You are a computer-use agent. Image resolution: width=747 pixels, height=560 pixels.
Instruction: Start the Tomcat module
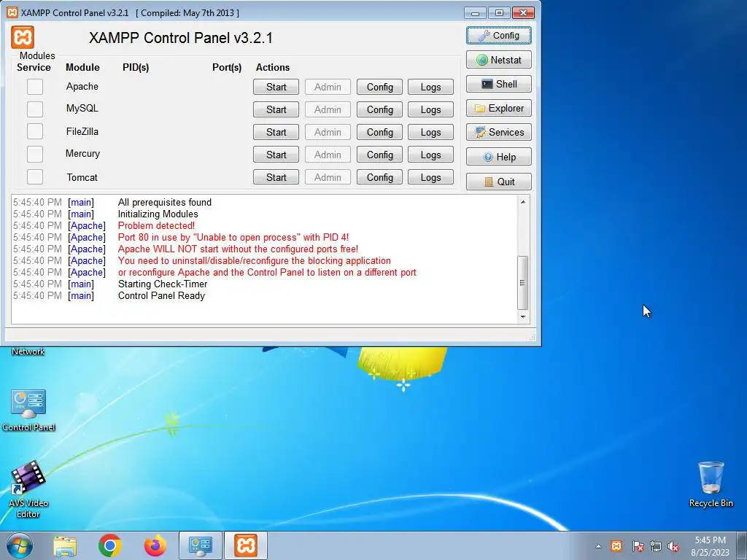276,177
